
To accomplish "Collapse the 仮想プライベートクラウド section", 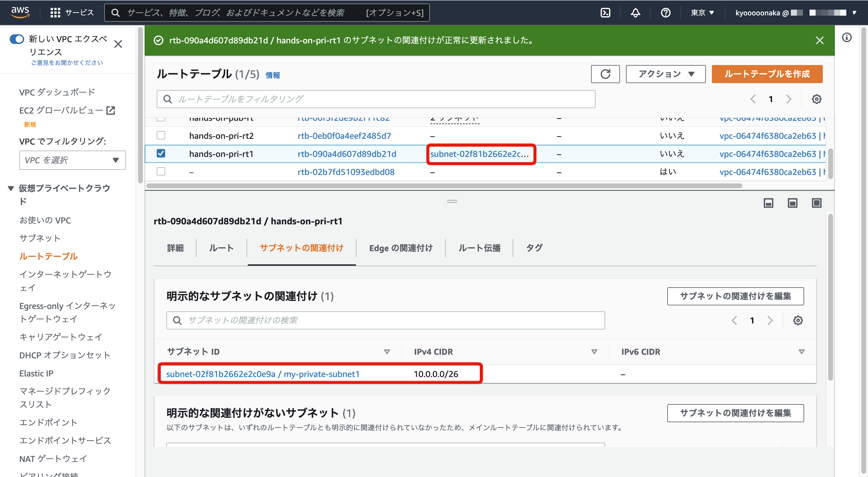I will pos(11,188).
